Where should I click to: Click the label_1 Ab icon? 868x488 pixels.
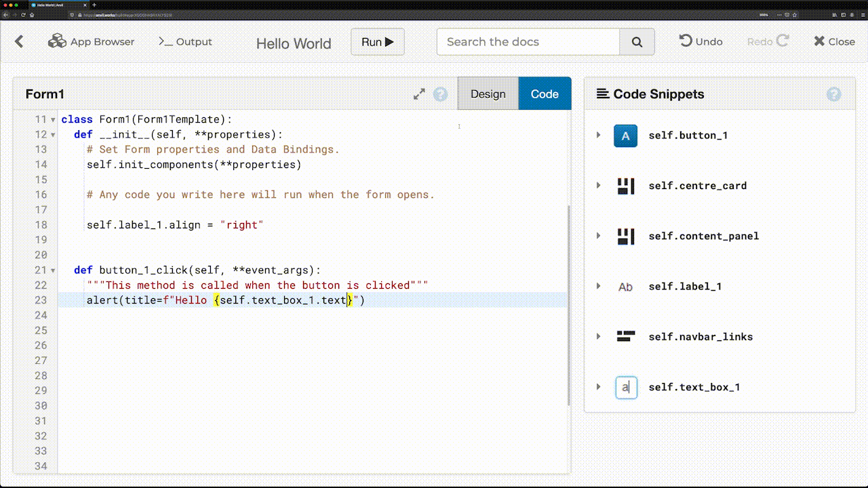click(625, 286)
